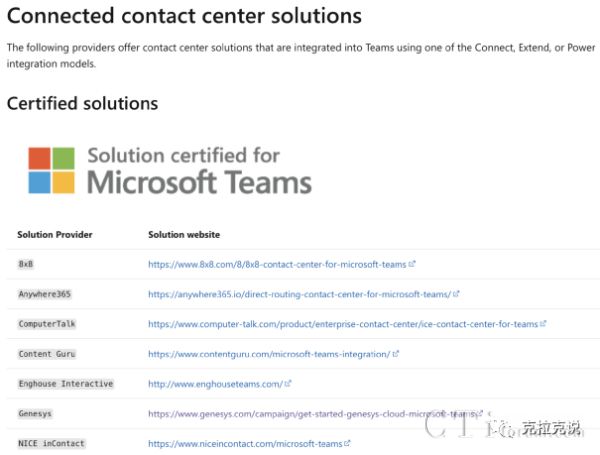Click external-link icon after Content Guru URL
This screenshot has width=600, height=455.
(396, 354)
